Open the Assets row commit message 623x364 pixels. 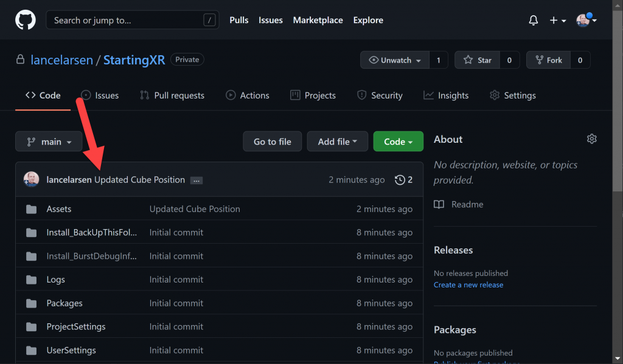tap(195, 209)
